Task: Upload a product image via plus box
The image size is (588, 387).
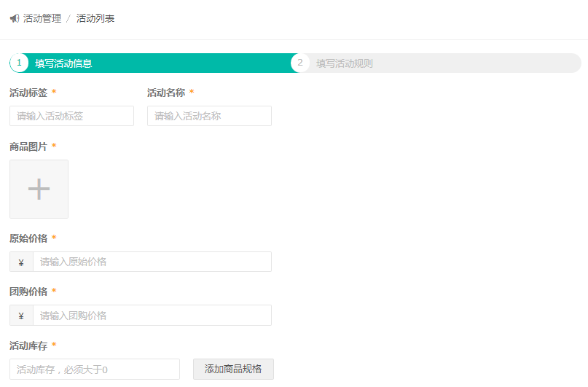Action: click(x=39, y=189)
